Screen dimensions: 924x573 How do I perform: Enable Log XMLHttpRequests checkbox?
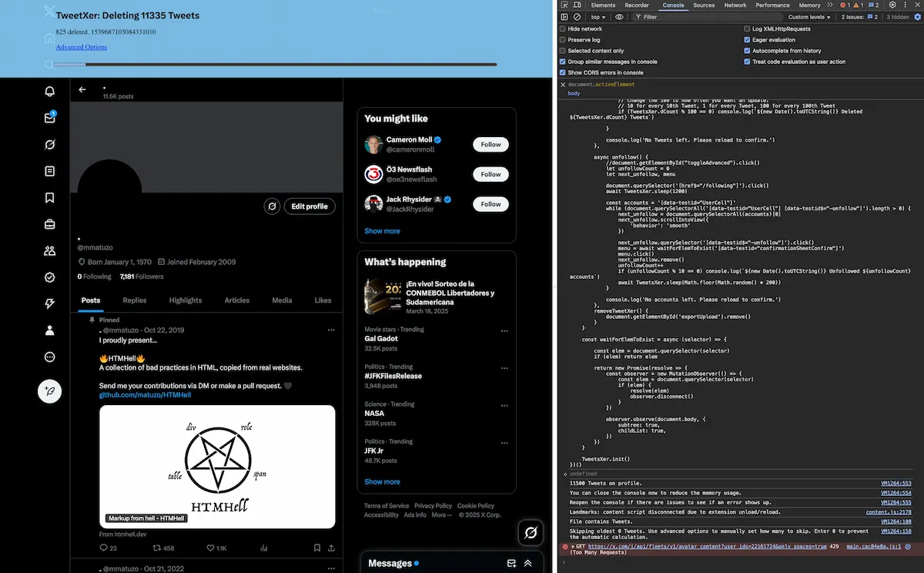click(747, 29)
